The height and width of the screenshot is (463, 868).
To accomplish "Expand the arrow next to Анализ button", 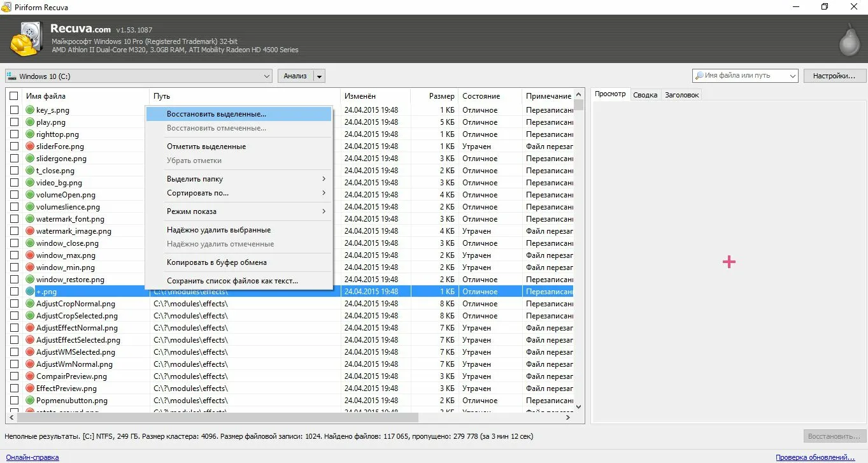I will 319,76.
